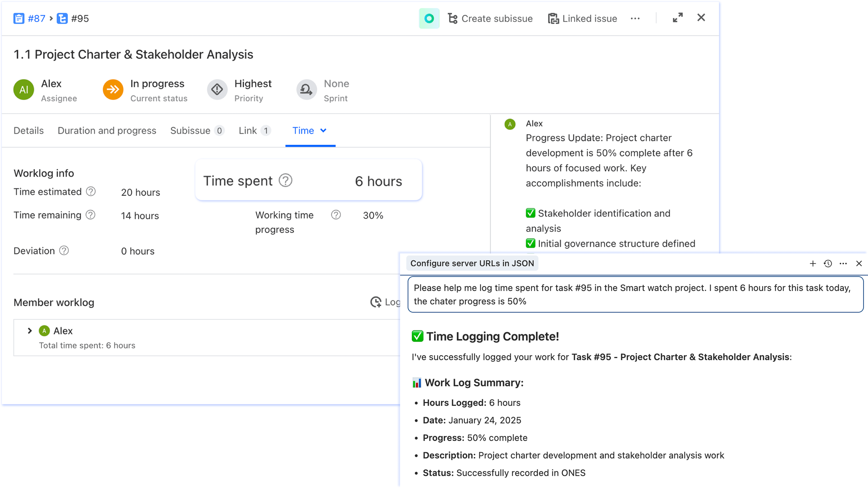Open more options in the issue toolbar
Screen dimensions: 868x488
(635, 18)
